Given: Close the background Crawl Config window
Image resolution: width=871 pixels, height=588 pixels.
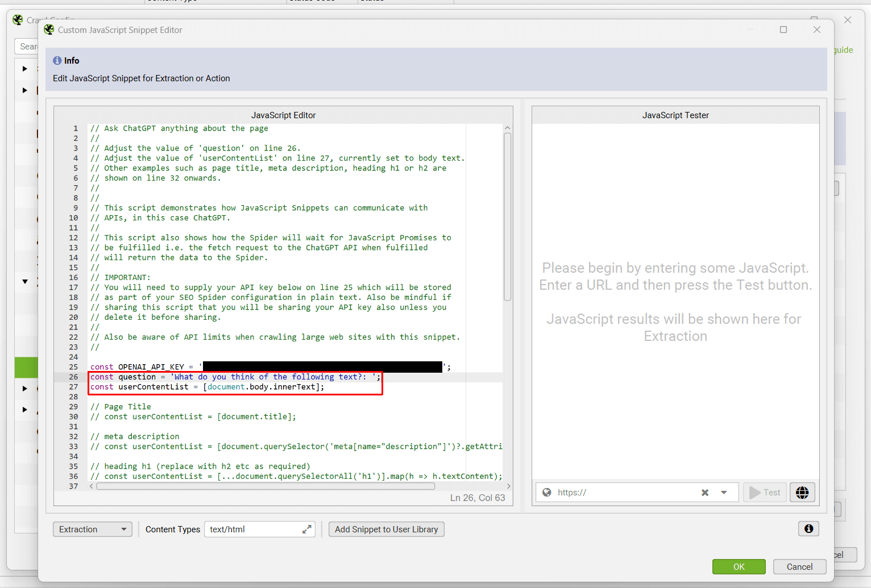Looking at the screenshot, I should (x=848, y=20).
